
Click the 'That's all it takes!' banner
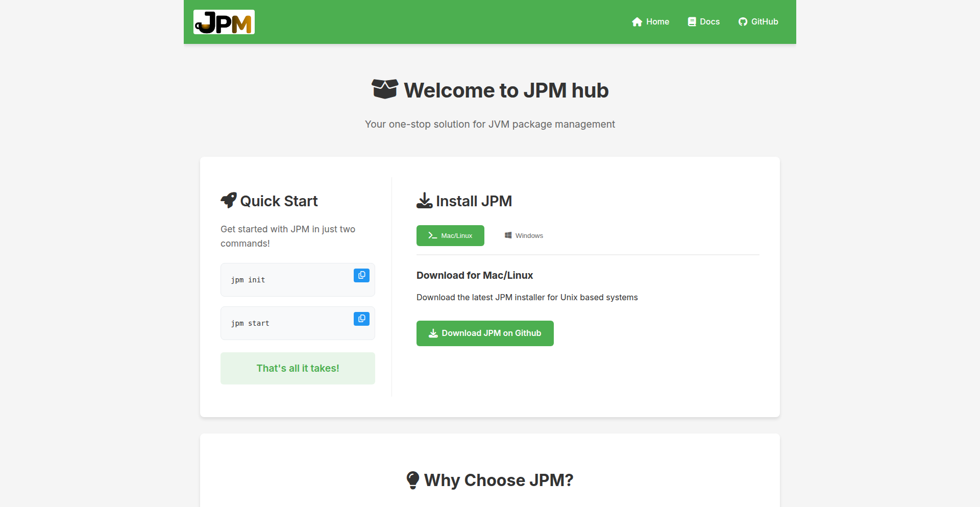click(298, 368)
